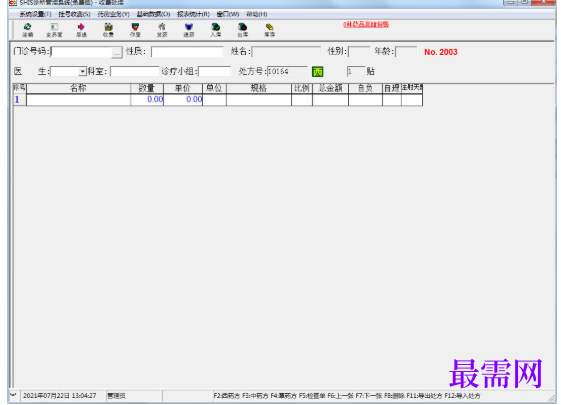Viewport: 561px width, 405px height.
Task: Toggle the green 西 prescription type button
Action: tap(317, 72)
